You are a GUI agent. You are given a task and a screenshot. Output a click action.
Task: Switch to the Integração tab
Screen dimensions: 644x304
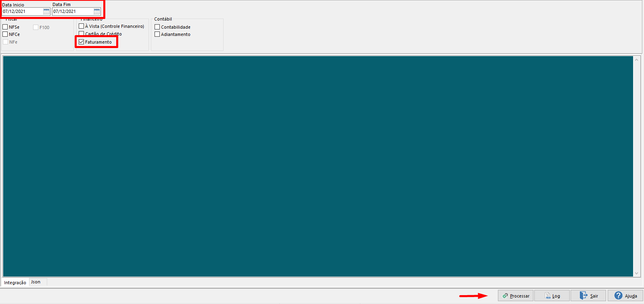click(15, 283)
